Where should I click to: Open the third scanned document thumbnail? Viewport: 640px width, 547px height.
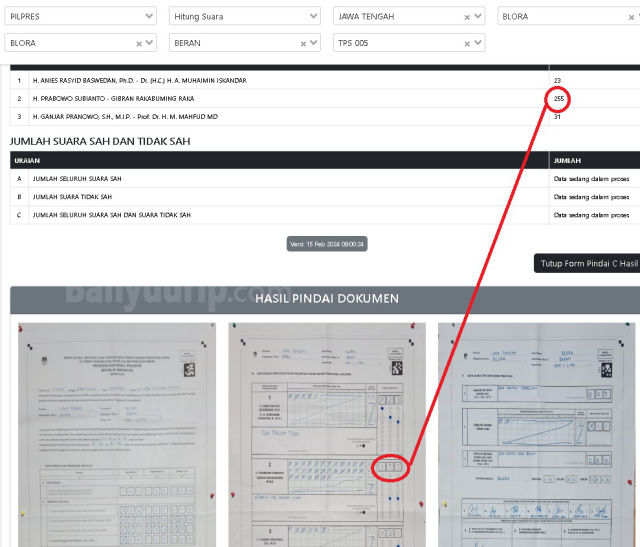tap(537, 435)
